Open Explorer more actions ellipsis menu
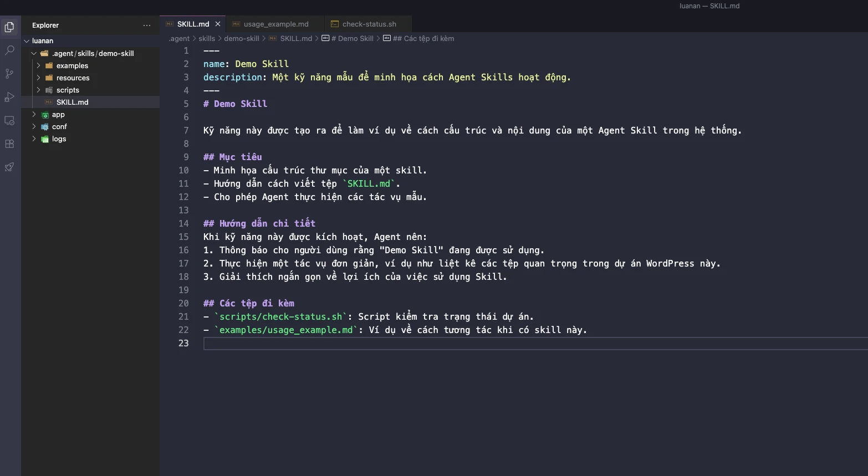 point(146,25)
